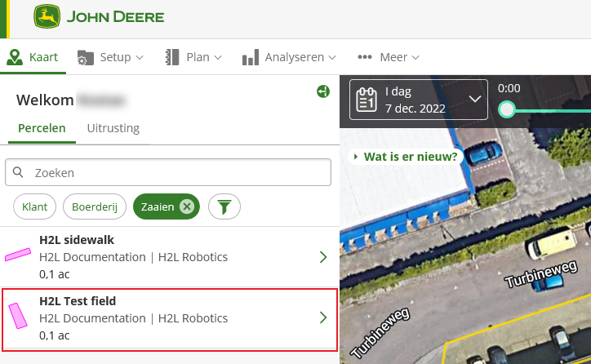This screenshot has width=591, height=364.
Task: Click the H2L Test field shape icon
Action: pyautogui.click(x=17, y=316)
